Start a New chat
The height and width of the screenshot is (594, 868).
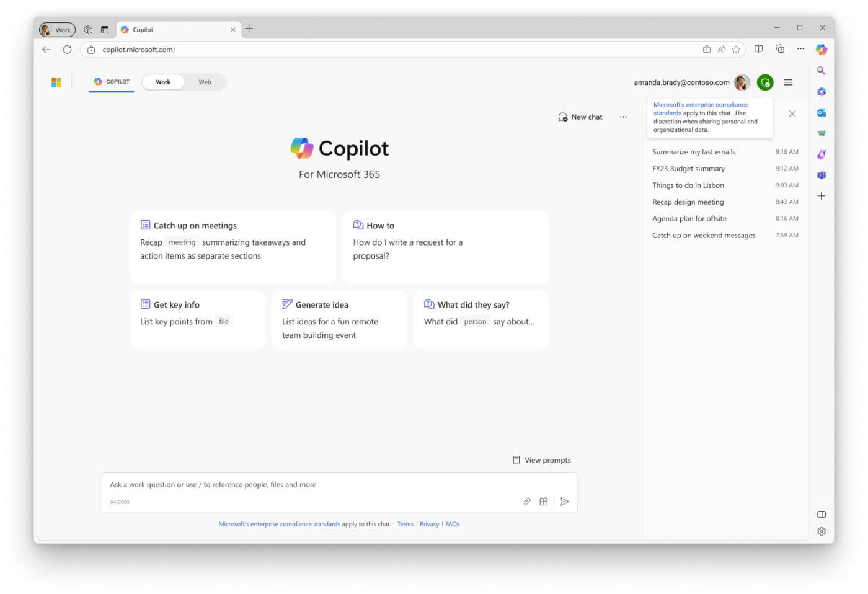[x=580, y=117]
